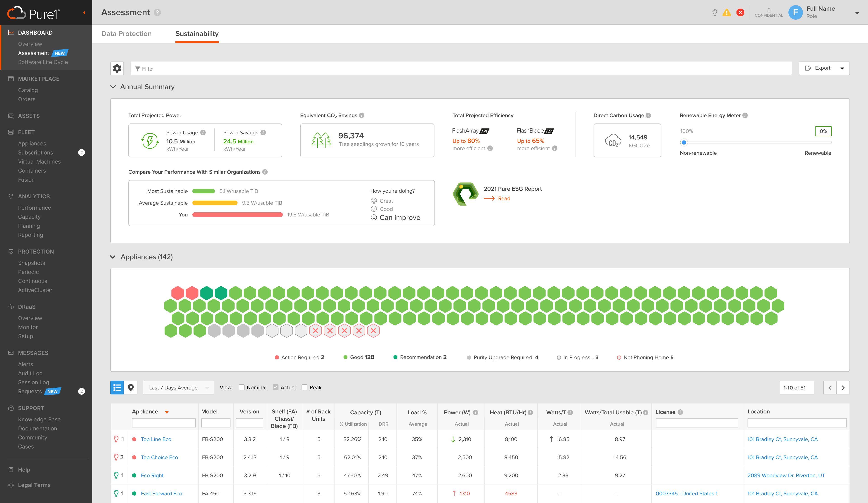Select the list view icon

[x=117, y=388]
